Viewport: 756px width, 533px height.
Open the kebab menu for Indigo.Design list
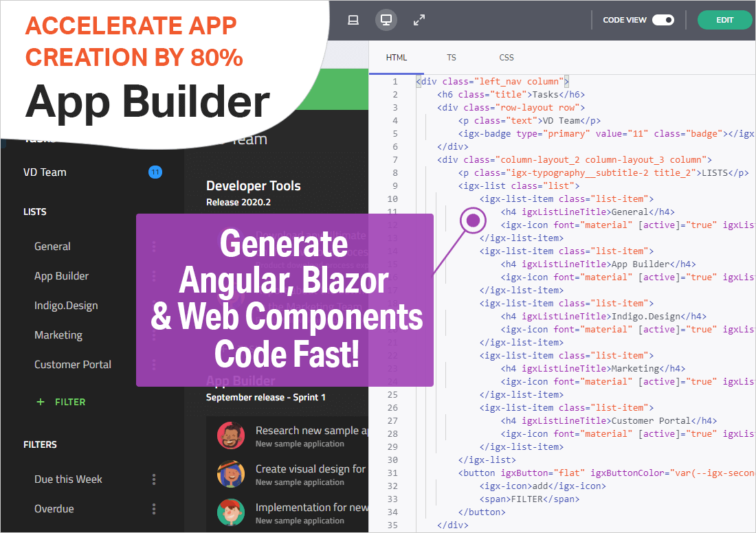click(154, 305)
